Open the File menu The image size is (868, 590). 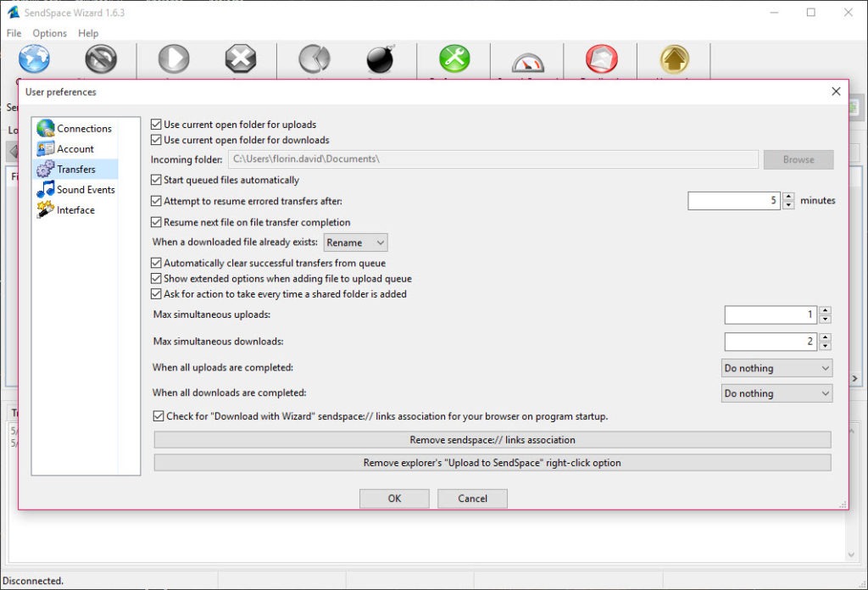(x=14, y=33)
